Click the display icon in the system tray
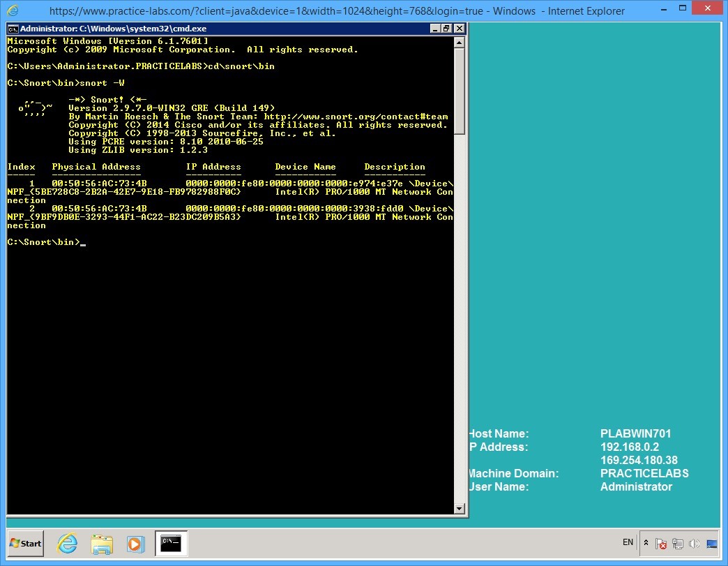728x566 pixels. pos(711,543)
